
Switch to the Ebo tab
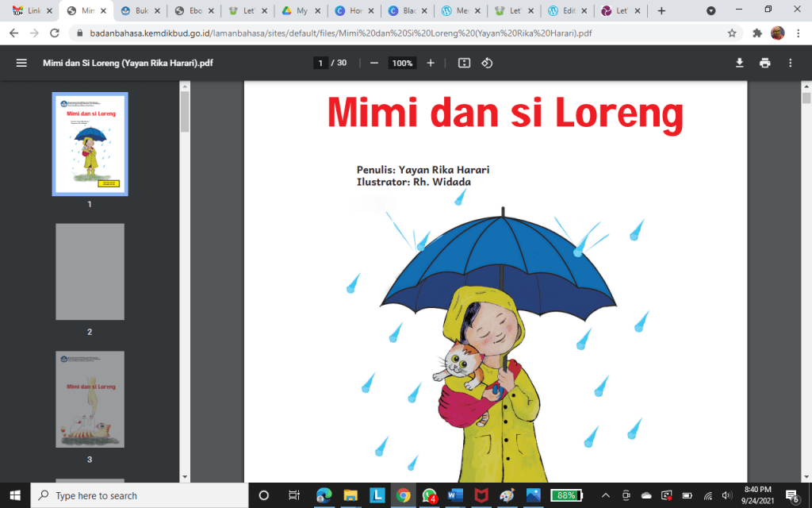(x=191, y=11)
